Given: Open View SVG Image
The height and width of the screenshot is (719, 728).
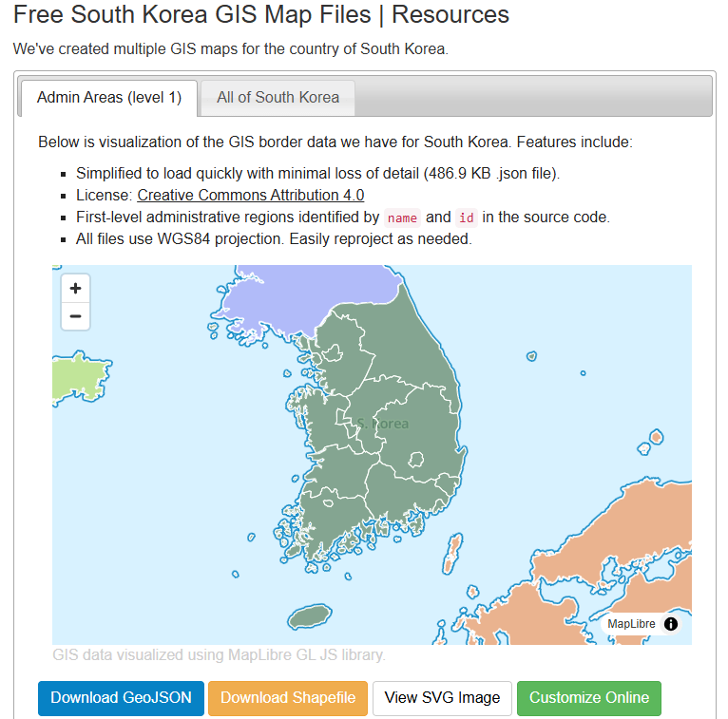Looking at the screenshot, I should coord(442,698).
